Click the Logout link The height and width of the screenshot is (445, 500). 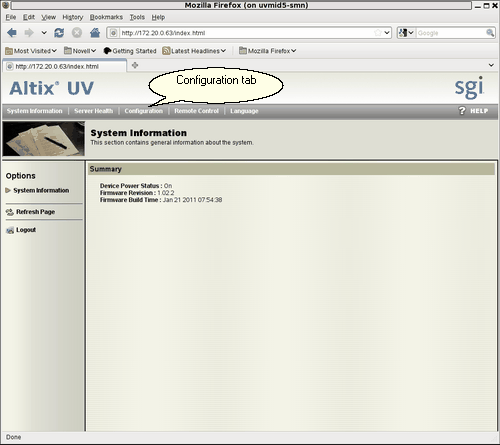26,230
